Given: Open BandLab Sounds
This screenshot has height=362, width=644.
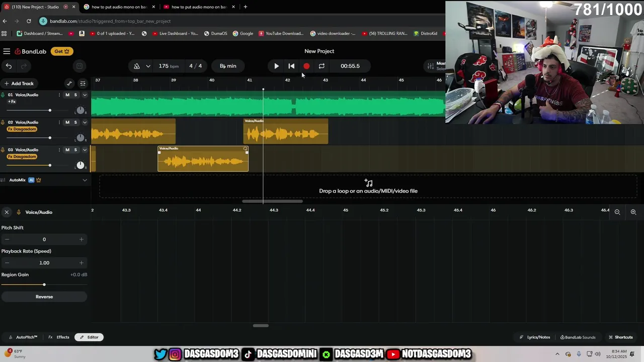Looking at the screenshot, I should [577, 337].
